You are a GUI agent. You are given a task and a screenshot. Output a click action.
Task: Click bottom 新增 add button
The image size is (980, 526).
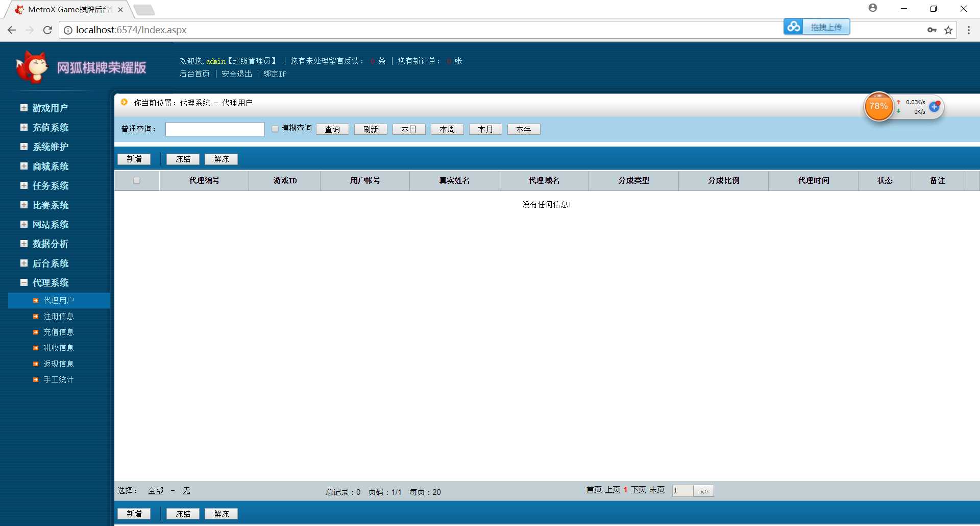(134, 514)
